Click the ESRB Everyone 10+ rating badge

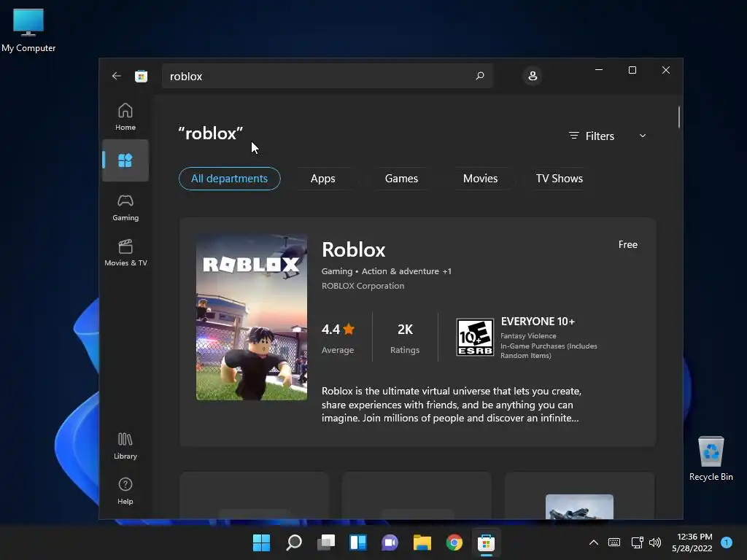click(x=475, y=337)
